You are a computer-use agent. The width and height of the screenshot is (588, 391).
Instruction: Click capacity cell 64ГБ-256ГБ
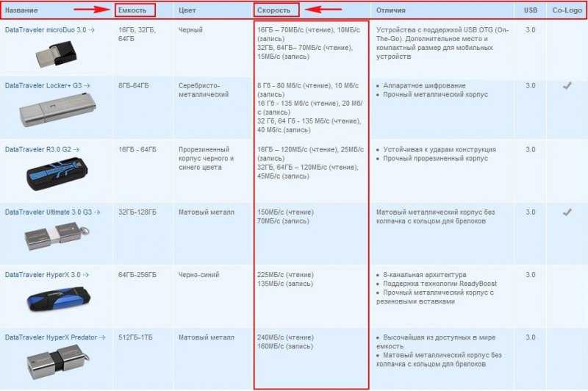(x=137, y=275)
